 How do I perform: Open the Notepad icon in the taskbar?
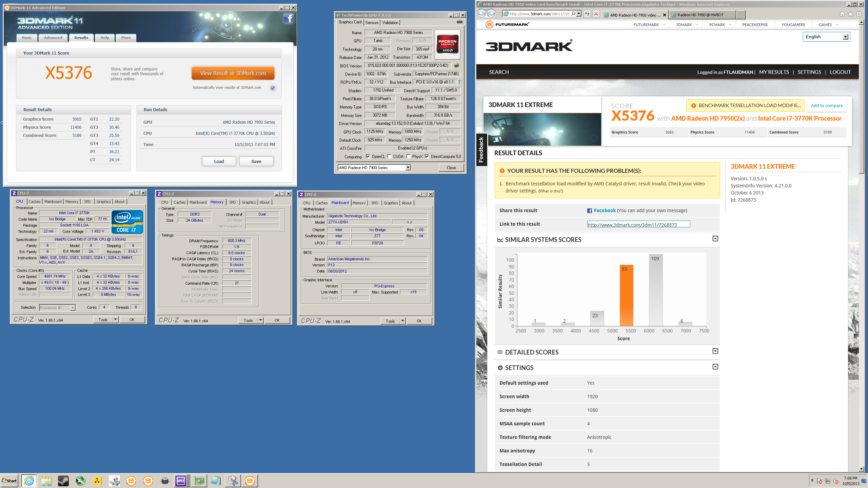point(216,481)
